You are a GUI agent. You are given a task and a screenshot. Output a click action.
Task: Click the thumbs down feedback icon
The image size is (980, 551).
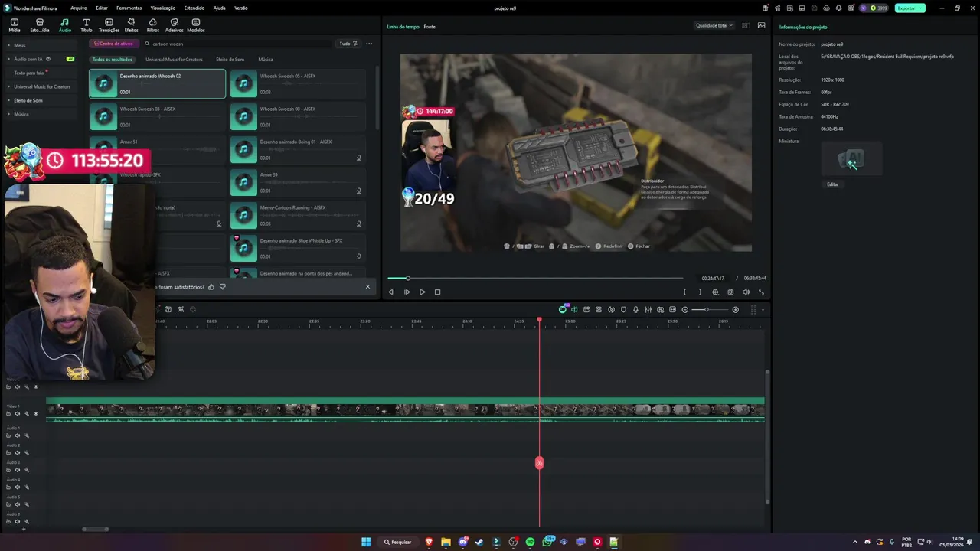(222, 287)
